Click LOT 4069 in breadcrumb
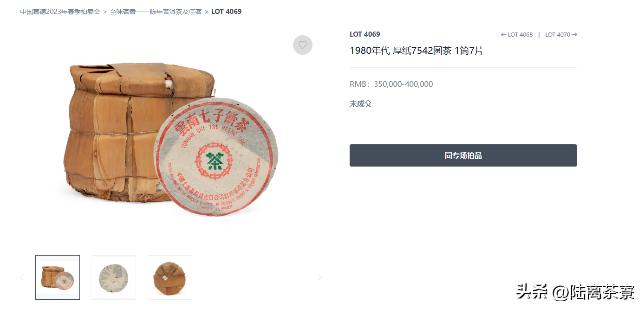Screen dimensions: 644x309 tap(227, 12)
